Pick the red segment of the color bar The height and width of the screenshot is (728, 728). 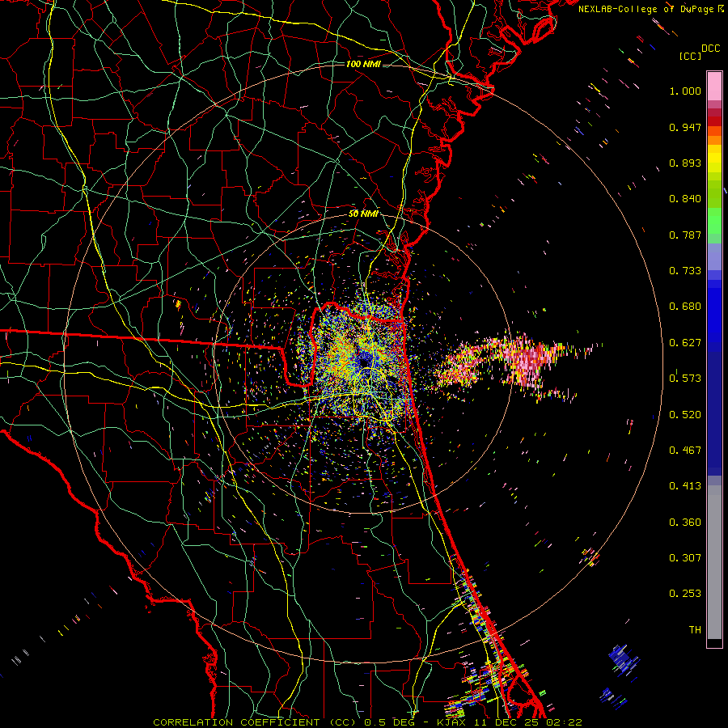point(714,121)
